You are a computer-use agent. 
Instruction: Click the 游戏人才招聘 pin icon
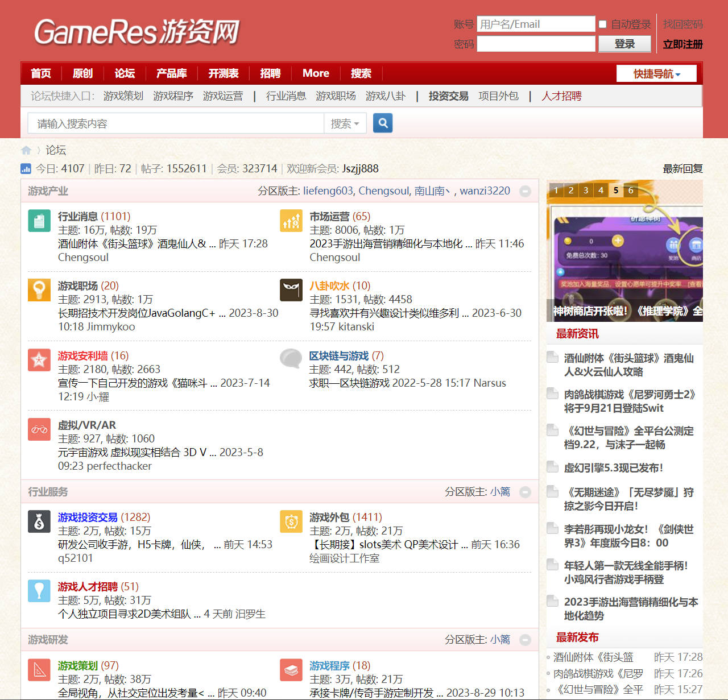(x=39, y=591)
